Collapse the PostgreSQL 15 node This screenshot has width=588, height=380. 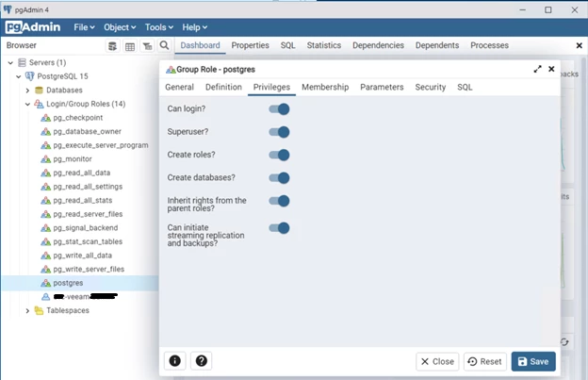(19, 76)
